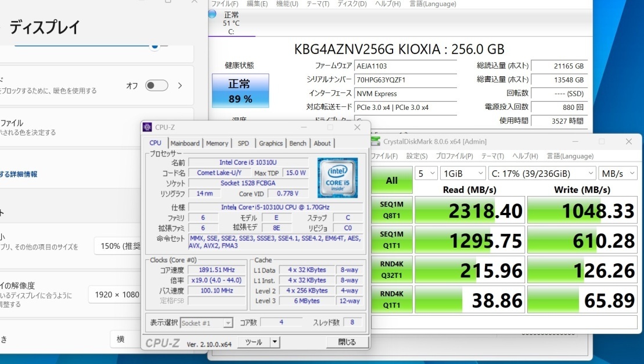Viewport: 644px width, 364px height.
Task: Click the power-on count value 880 回
Action: coord(559,108)
